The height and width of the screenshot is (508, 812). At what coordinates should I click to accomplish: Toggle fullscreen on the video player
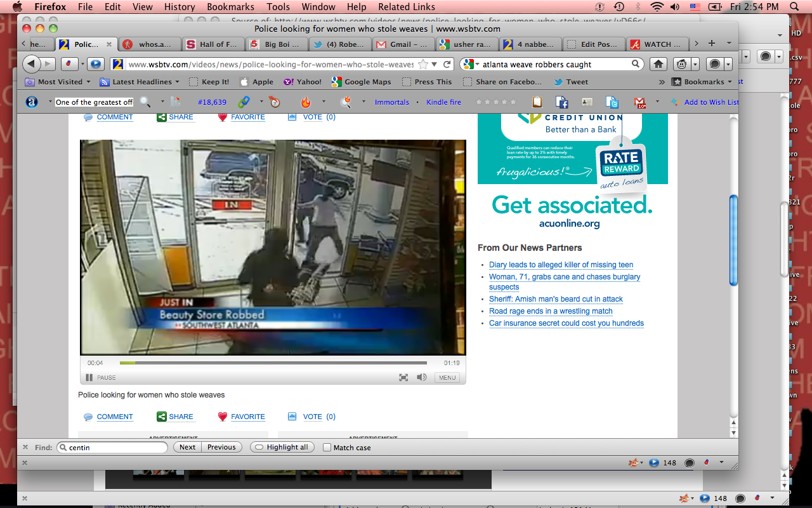coord(403,377)
